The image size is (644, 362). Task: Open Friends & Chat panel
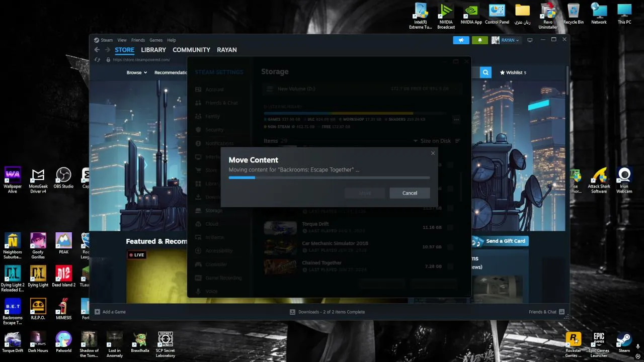coord(546,312)
